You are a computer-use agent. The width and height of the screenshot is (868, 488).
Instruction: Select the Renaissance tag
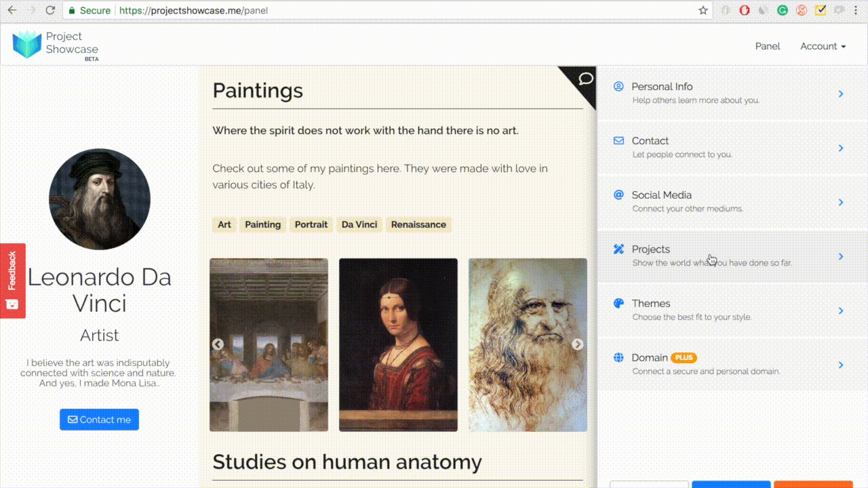[x=418, y=224]
